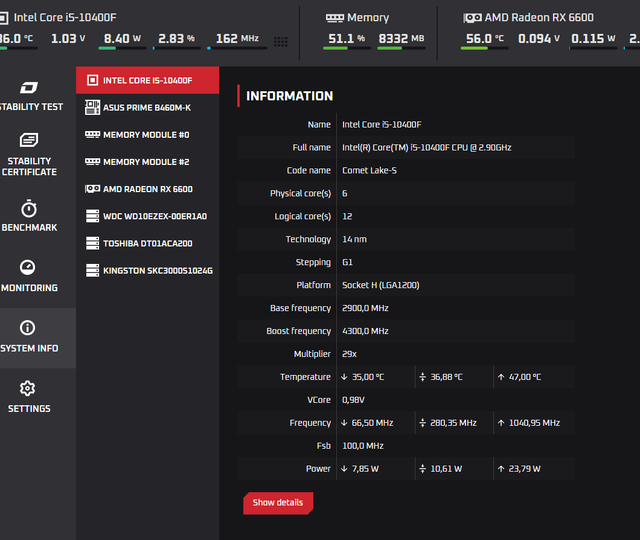Click the STABILITY CERTIFICATE label

pos(29,167)
